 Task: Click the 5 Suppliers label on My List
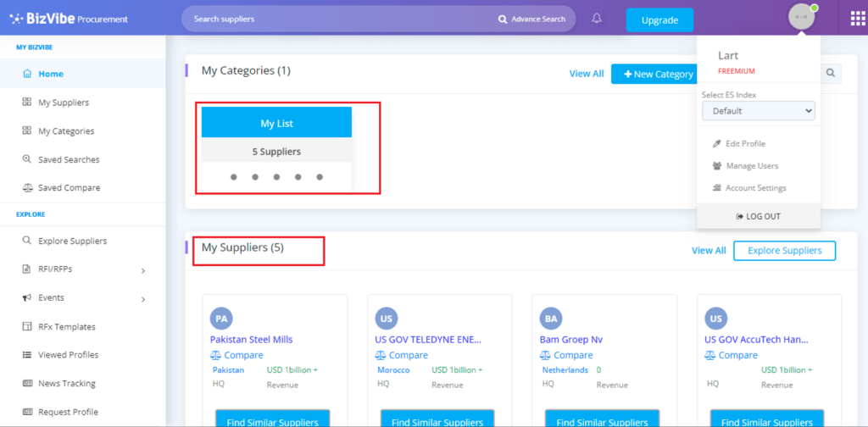(x=277, y=151)
